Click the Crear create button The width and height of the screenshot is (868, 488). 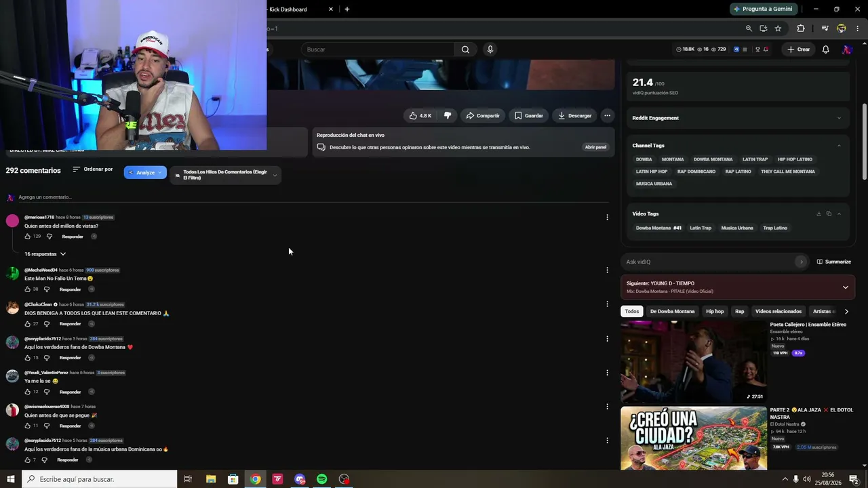(x=798, y=49)
